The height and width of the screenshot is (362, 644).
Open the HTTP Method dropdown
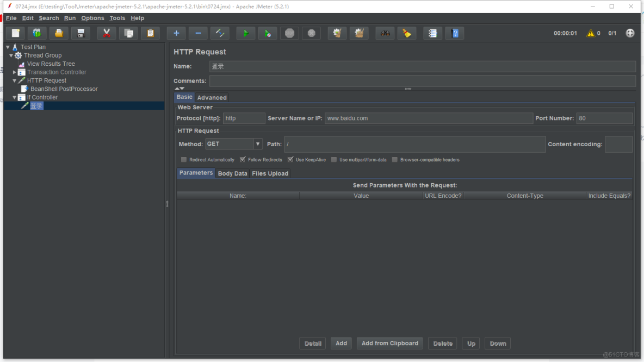(258, 143)
